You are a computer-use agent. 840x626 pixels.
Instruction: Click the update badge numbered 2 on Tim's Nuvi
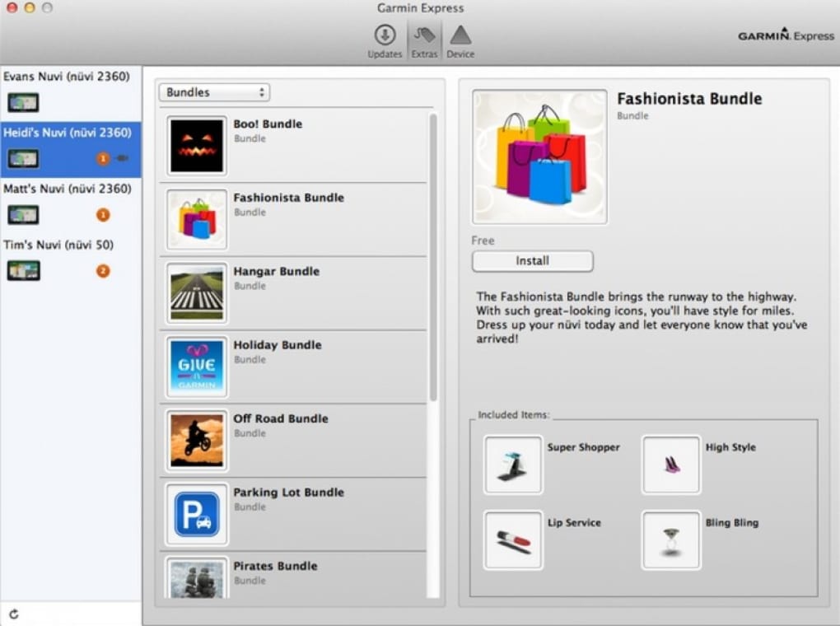coord(103,271)
